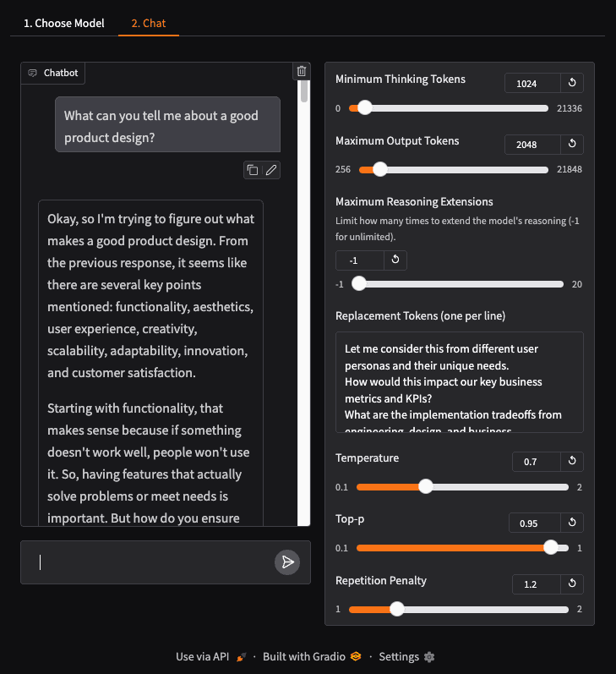Viewport: 616px width, 674px height.
Task: Reset Maximum Output Tokens value
Action: [x=572, y=145]
